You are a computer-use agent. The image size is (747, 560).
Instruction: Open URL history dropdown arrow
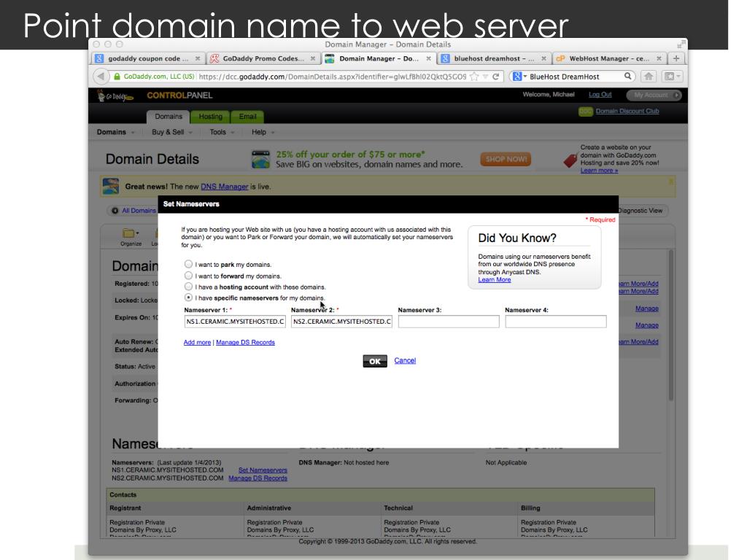[485, 76]
